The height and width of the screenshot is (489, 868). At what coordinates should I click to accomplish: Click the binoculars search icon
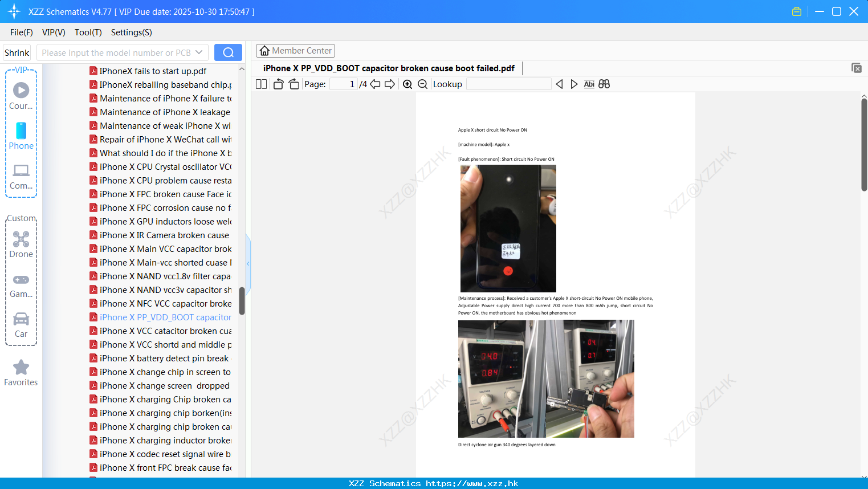(x=604, y=84)
